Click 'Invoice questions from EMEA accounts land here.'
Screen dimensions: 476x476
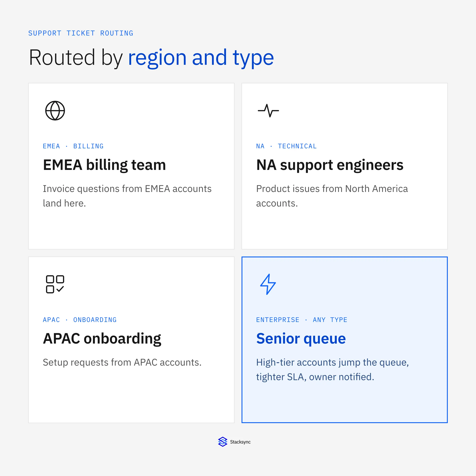127,196
